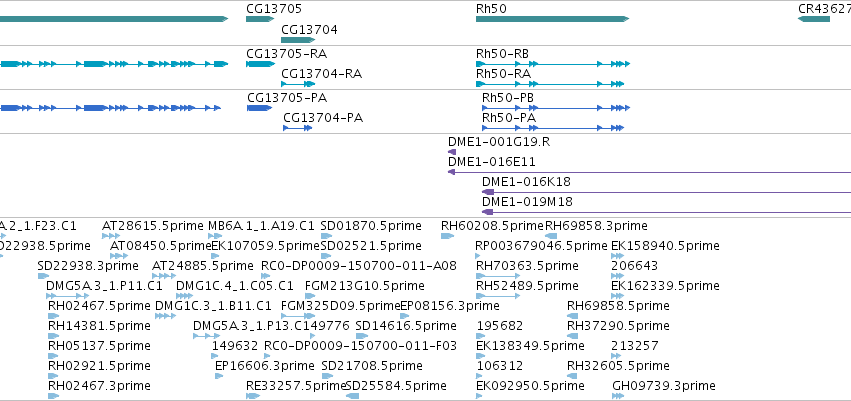Select EP16606.3prime

[219, 377]
